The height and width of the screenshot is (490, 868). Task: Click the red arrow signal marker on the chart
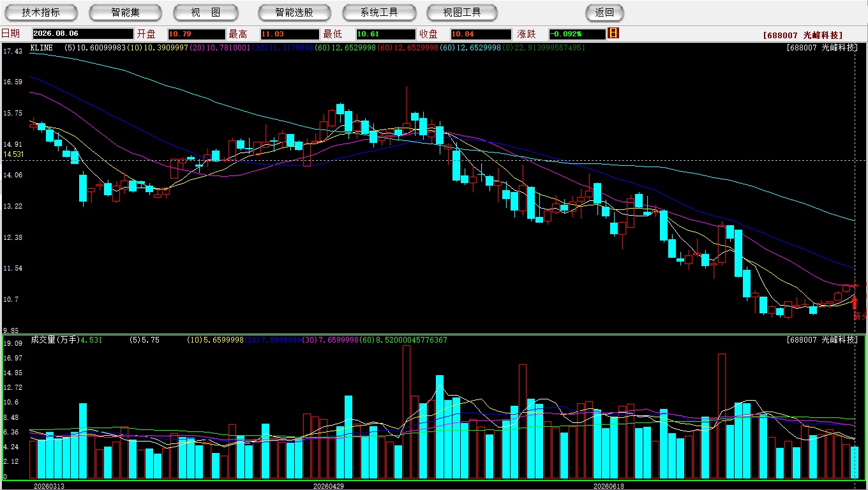pos(855,302)
